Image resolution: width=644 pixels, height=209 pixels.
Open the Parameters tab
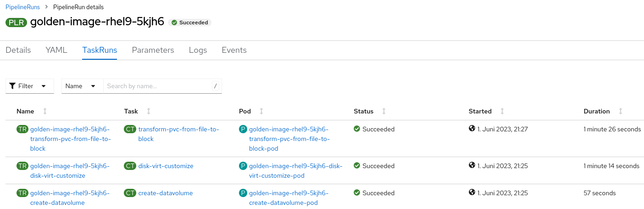coord(153,50)
